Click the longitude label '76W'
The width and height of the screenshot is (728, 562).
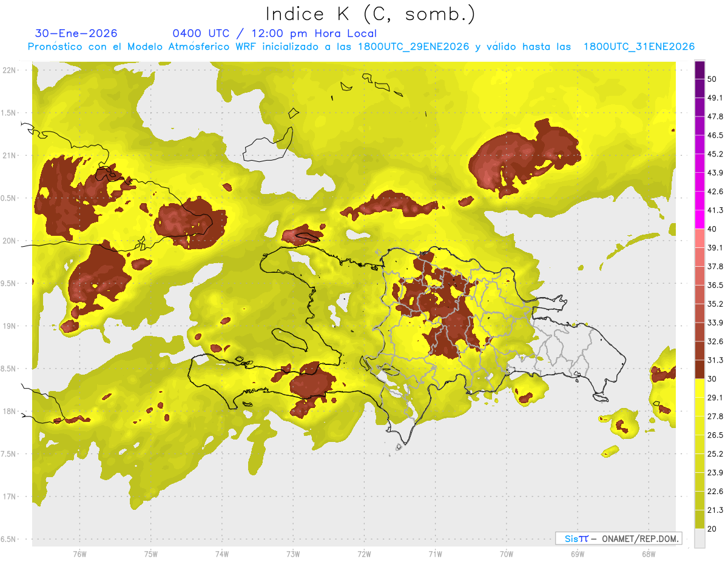click(x=79, y=554)
